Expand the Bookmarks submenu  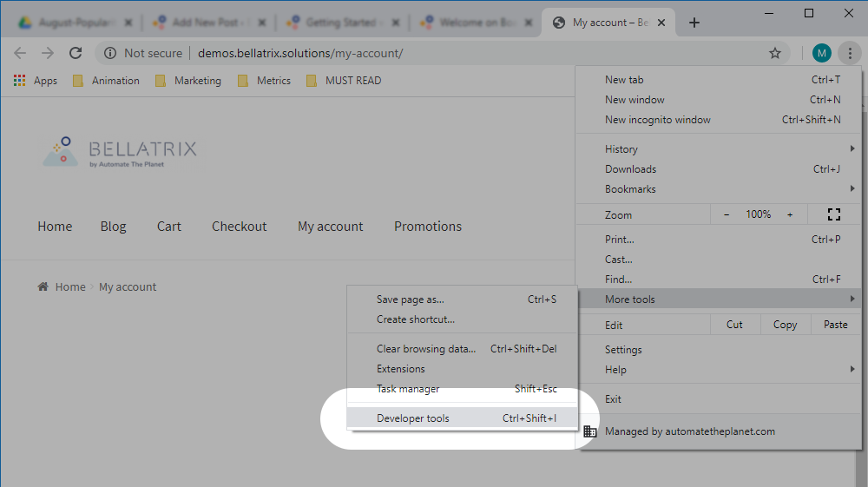719,188
